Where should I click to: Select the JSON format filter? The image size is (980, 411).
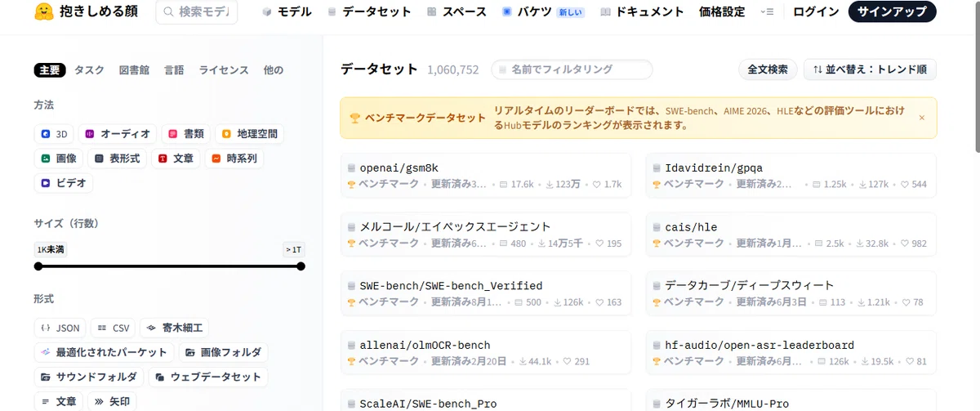60,328
